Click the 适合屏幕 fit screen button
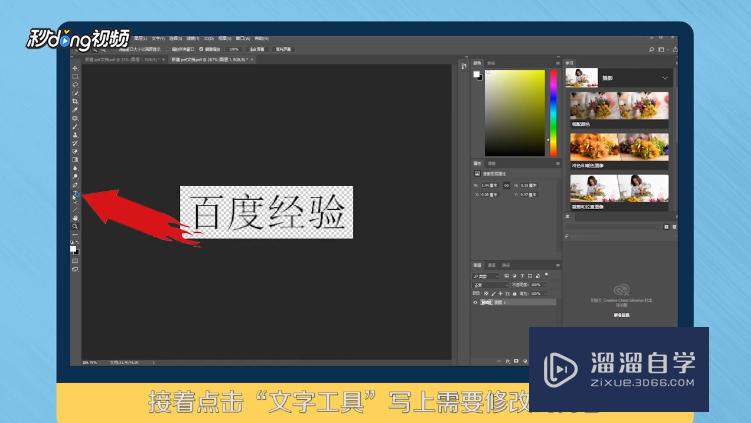Viewport: 751px width, 423px height. click(257, 49)
